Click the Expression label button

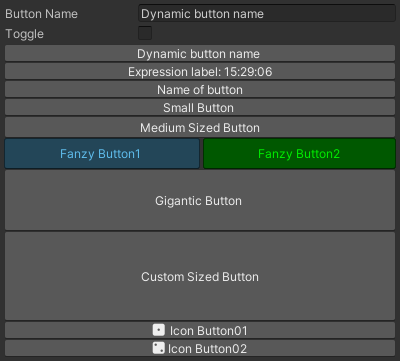tap(200, 72)
